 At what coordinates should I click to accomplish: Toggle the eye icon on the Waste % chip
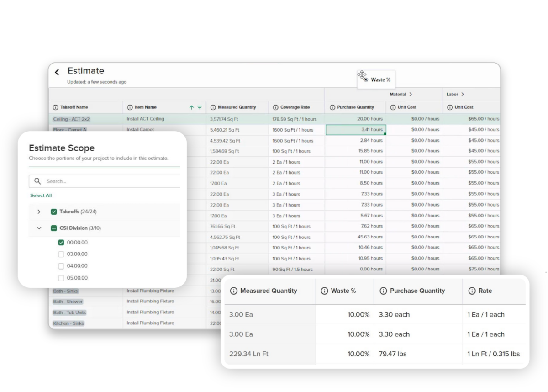366,79
